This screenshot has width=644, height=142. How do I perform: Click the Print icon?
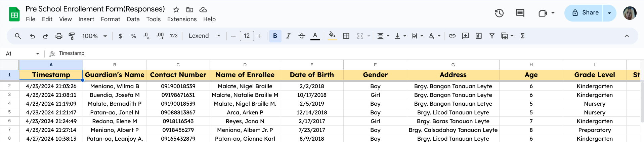(x=59, y=36)
